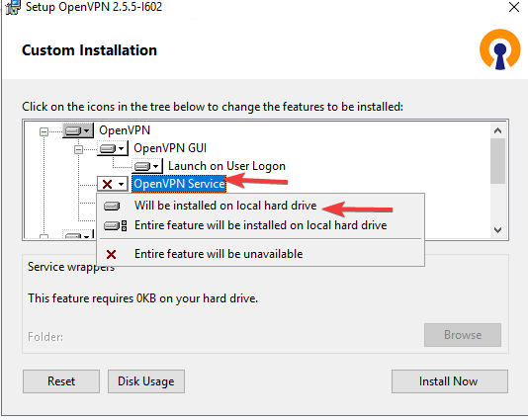Choose Entire feature will be unavailable
Screen dimensions: 528x420
coord(260,254)
